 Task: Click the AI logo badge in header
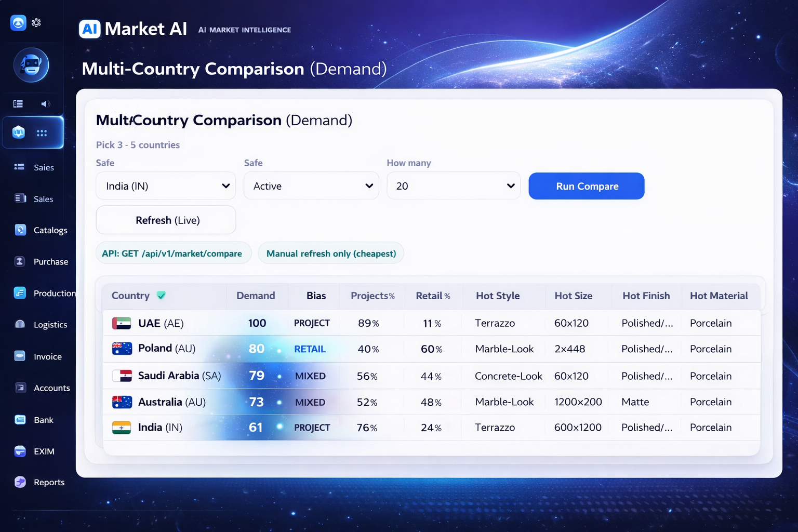coord(89,29)
